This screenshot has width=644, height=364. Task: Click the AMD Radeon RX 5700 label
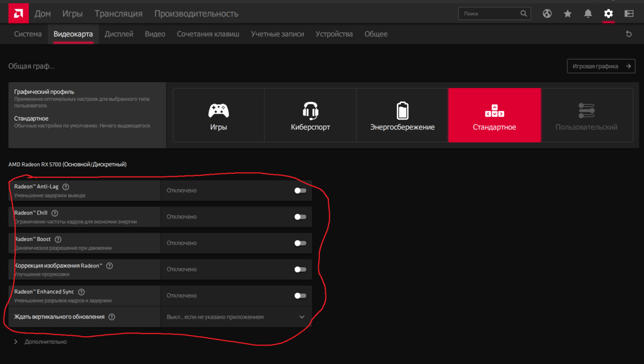(68, 164)
